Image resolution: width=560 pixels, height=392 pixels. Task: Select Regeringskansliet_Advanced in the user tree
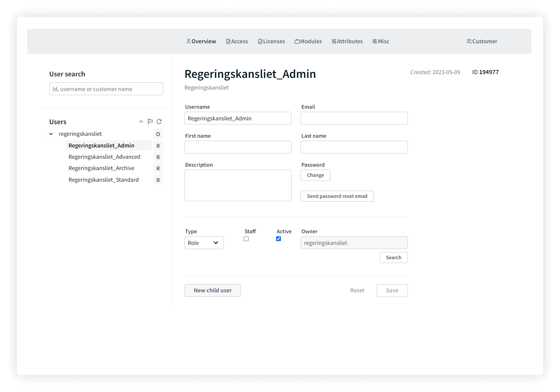pos(104,157)
